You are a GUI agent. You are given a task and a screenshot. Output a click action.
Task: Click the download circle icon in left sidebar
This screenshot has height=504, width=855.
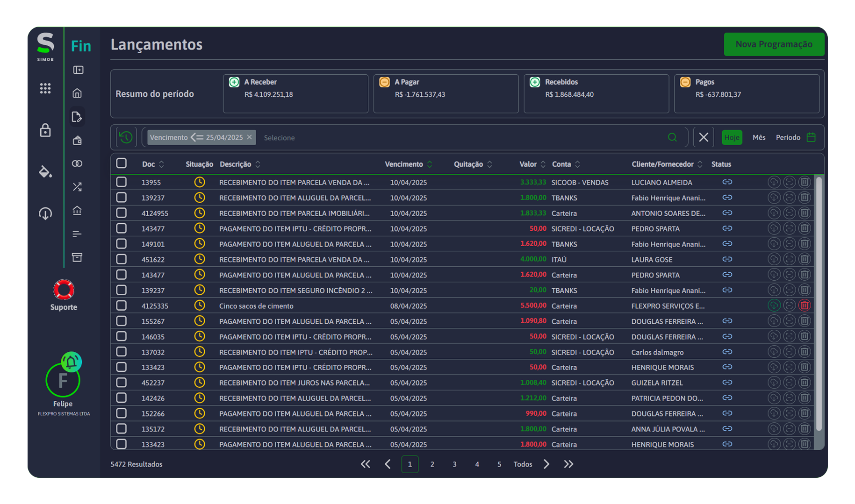click(x=45, y=213)
